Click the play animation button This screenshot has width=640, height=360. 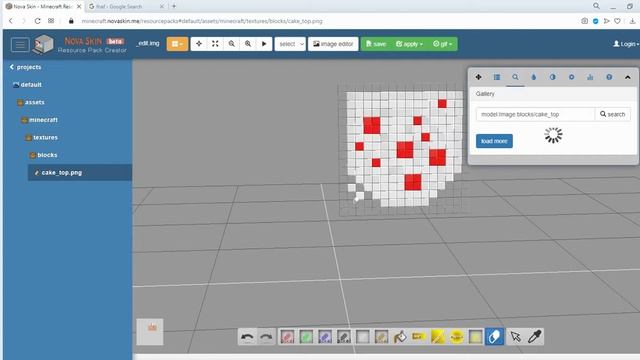[x=264, y=44]
